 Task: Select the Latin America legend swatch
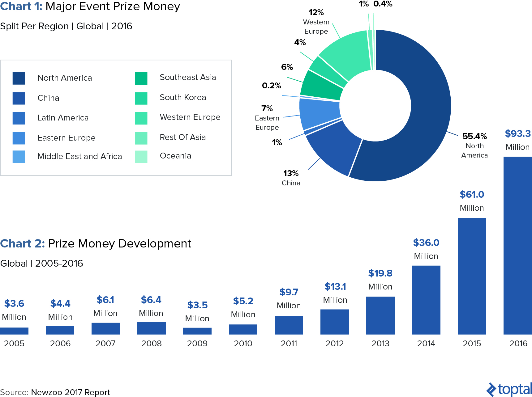coord(19,118)
